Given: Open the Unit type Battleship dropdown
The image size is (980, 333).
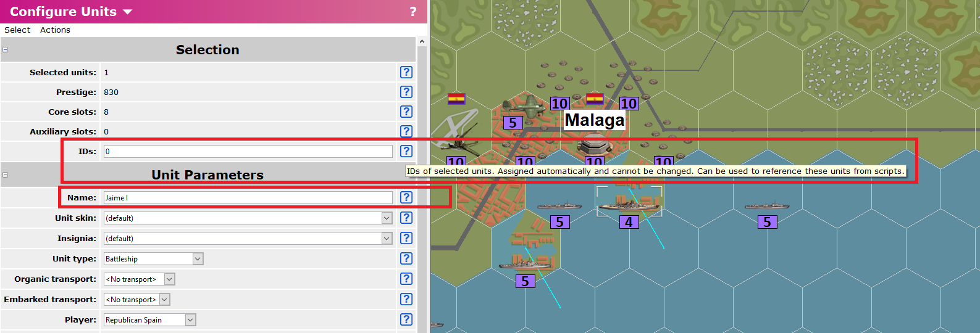Looking at the screenshot, I should click(x=198, y=258).
